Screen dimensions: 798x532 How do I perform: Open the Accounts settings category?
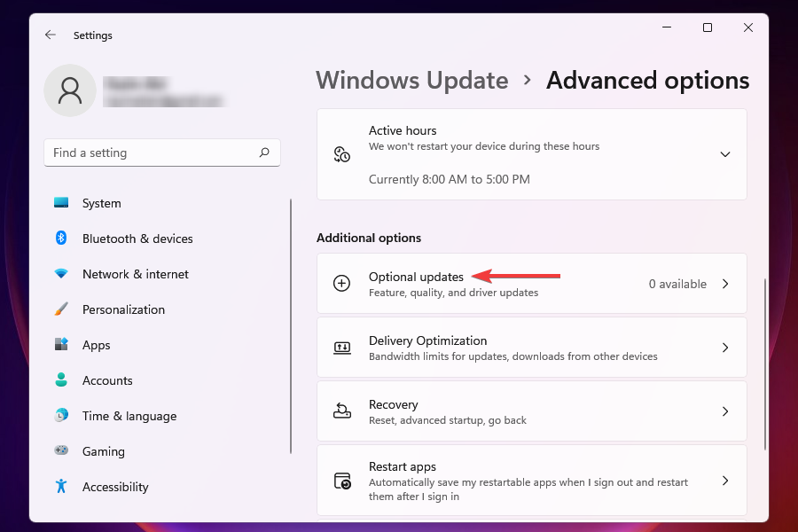coord(107,380)
